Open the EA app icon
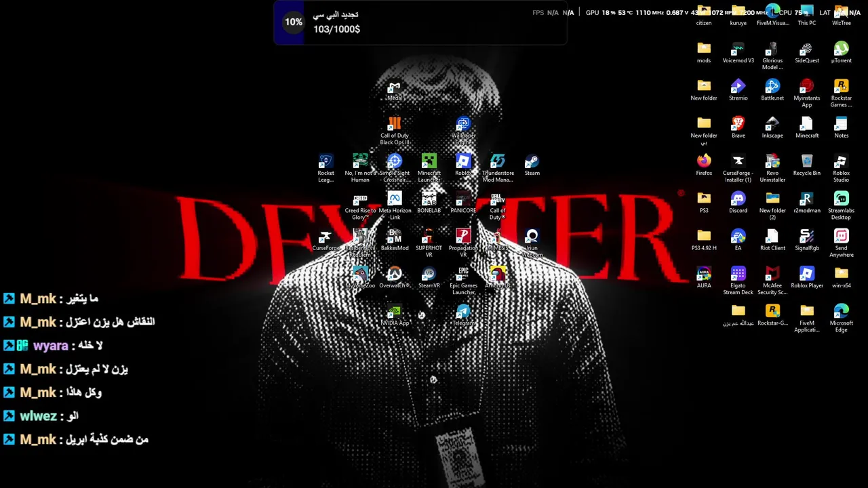Image resolution: width=868 pixels, height=488 pixels. [x=738, y=241]
